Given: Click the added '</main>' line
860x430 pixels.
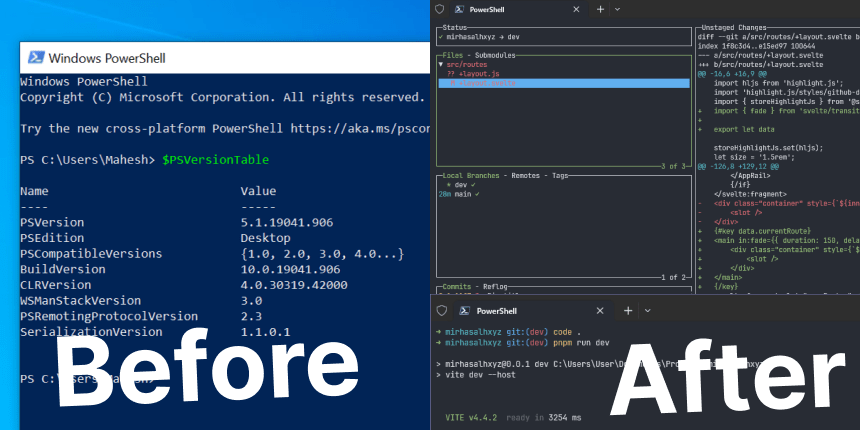Looking at the screenshot, I should tap(727, 278).
